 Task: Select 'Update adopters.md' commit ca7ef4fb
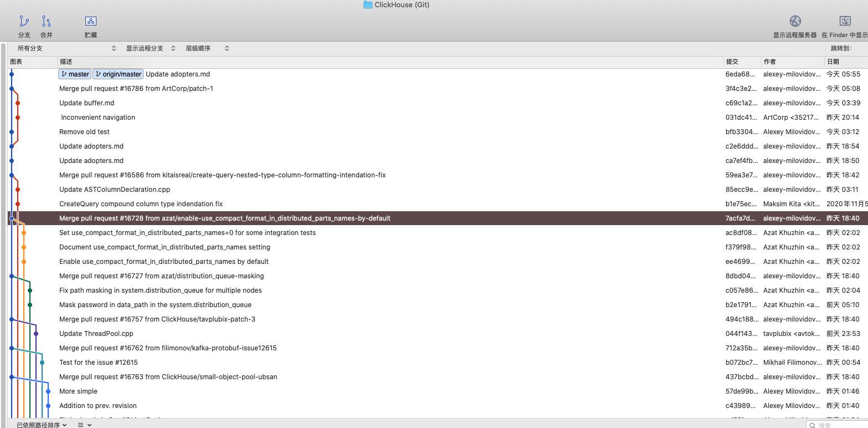tap(438, 161)
